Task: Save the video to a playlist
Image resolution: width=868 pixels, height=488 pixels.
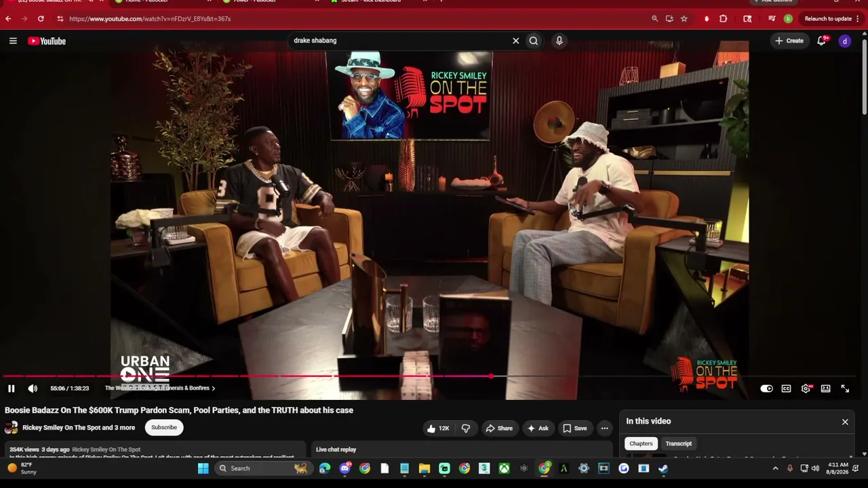Action: tap(575, 428)
